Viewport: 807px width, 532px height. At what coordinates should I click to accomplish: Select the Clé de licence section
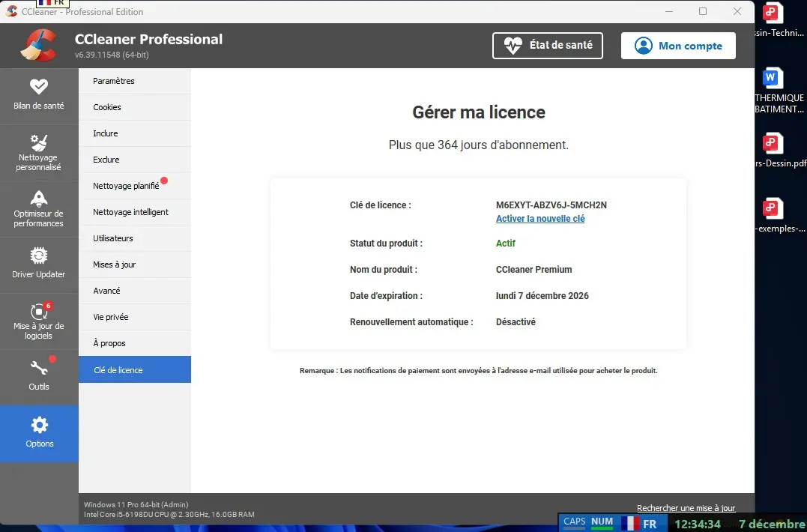tap(135, 369)
